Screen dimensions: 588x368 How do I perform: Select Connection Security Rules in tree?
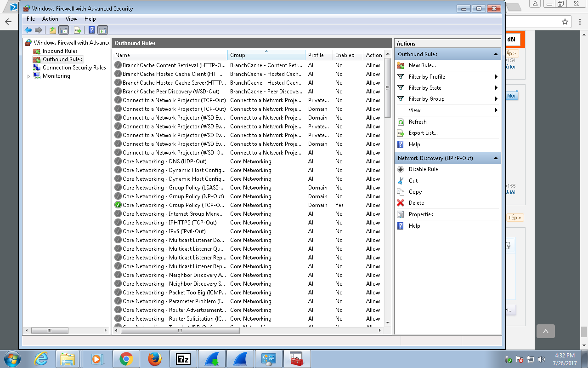pos(74,68)
